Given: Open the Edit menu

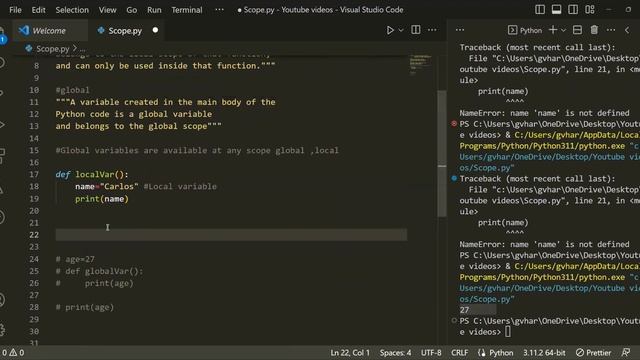Looking at the screenshot, I should [x=38, y=10].
